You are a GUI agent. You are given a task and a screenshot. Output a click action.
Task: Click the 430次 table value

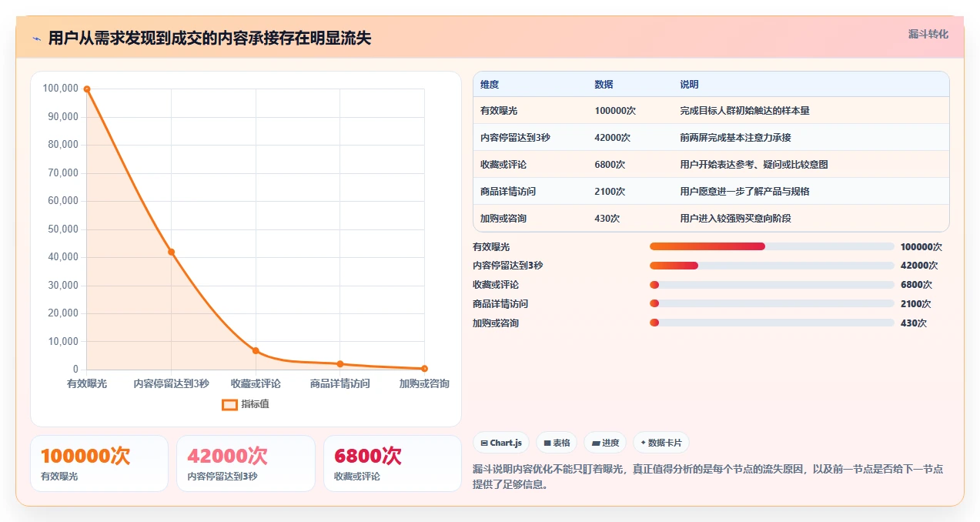coord(607,219)
